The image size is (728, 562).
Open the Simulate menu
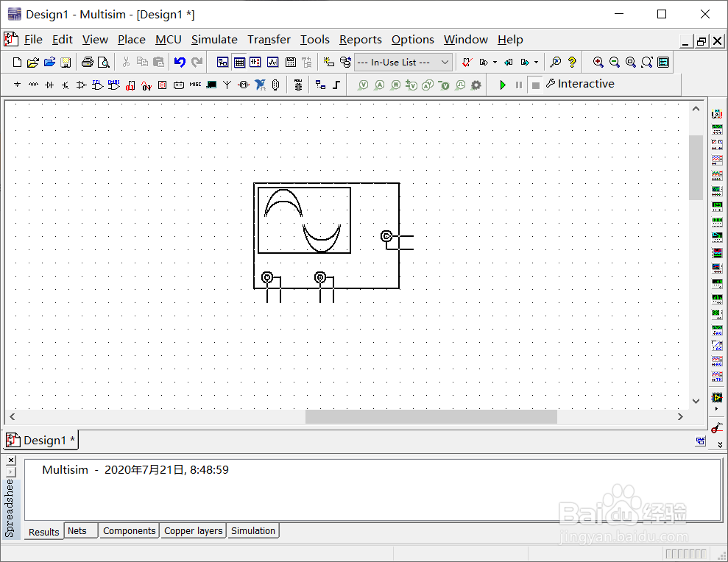click(x=214, y=40)
